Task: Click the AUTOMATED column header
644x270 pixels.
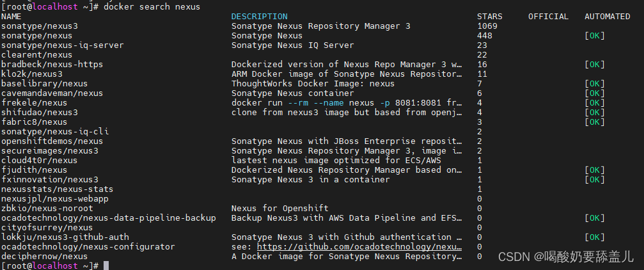Action: coord(607,17)
